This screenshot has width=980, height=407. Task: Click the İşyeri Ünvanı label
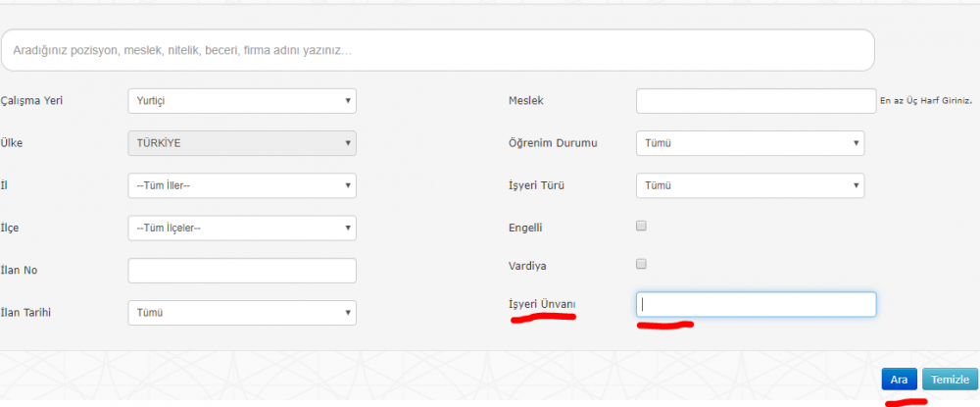[542, 304]
